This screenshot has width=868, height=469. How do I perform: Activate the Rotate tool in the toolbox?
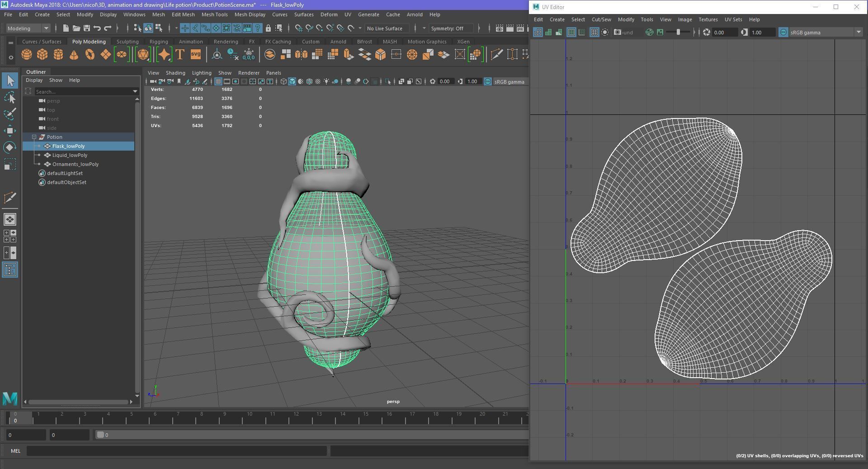[10, 147]
